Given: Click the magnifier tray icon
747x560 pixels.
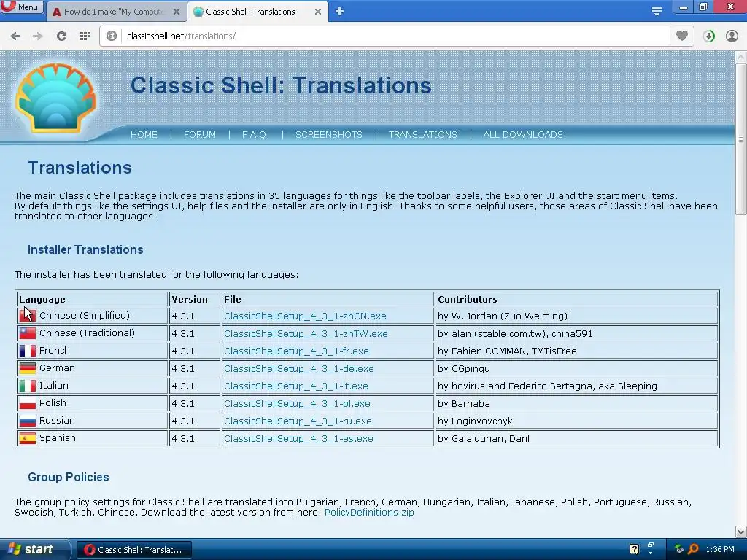Looking at the screenshot, I should point(693,549).
